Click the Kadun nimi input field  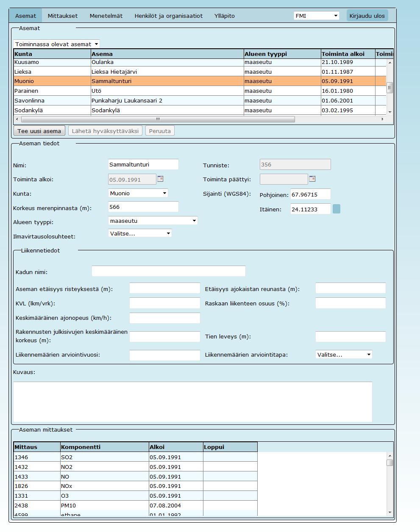(x=169, y=272)
